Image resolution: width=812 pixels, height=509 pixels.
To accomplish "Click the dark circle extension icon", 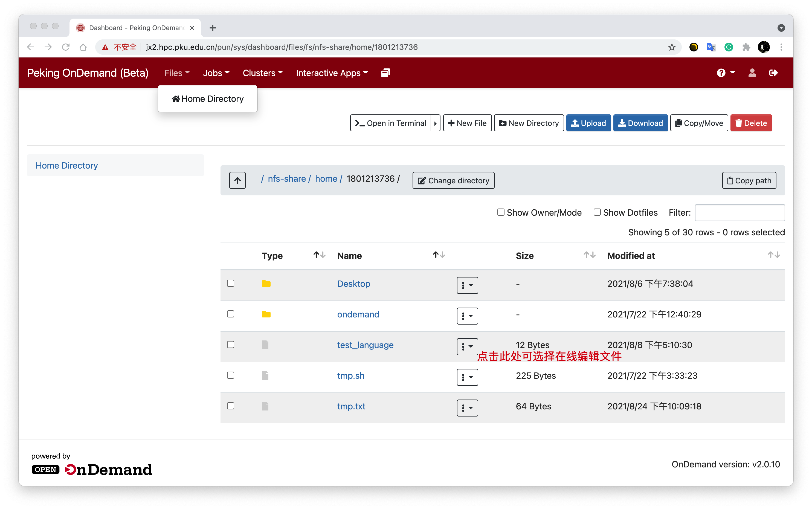I will coord(693,47).
